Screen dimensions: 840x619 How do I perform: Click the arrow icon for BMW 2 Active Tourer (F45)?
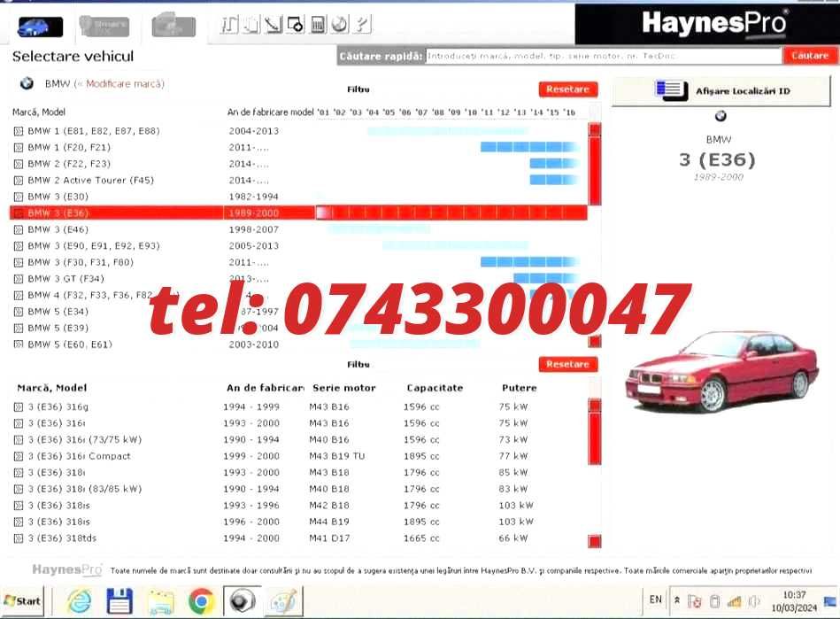[19, 181]
